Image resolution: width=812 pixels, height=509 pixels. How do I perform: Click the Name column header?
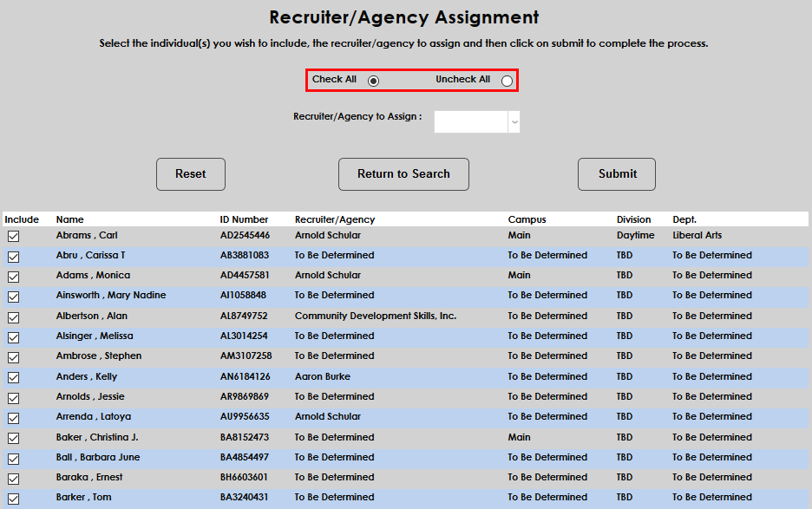pos(69,219)
